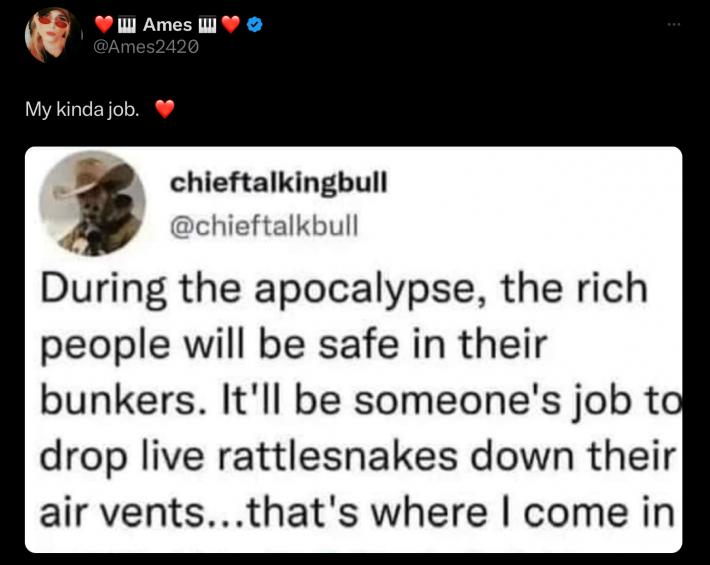Viewport: 710px width, 565px height.
Task: Click the 'people will be safe' line
Action: click(294, 346)
